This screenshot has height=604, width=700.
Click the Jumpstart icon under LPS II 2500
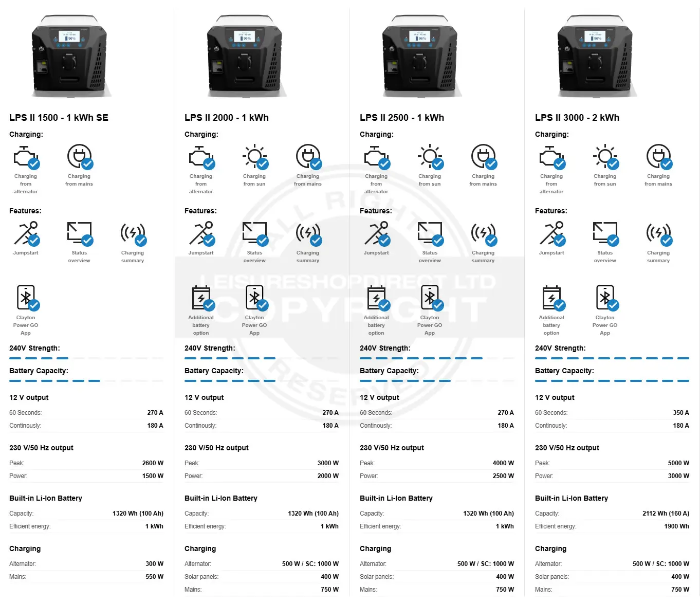coord(376,234)
